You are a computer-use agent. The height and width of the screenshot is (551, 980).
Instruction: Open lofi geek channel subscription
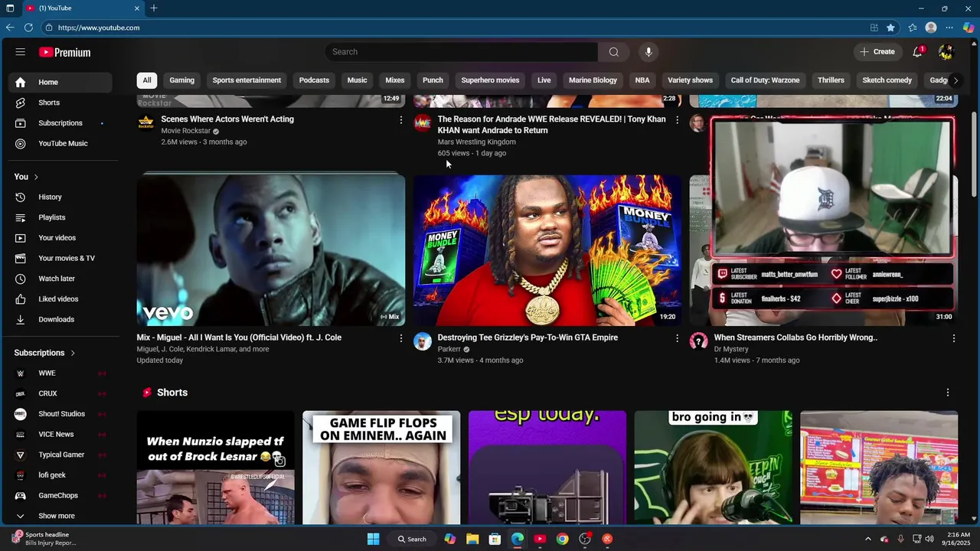[x=60, y=475]
